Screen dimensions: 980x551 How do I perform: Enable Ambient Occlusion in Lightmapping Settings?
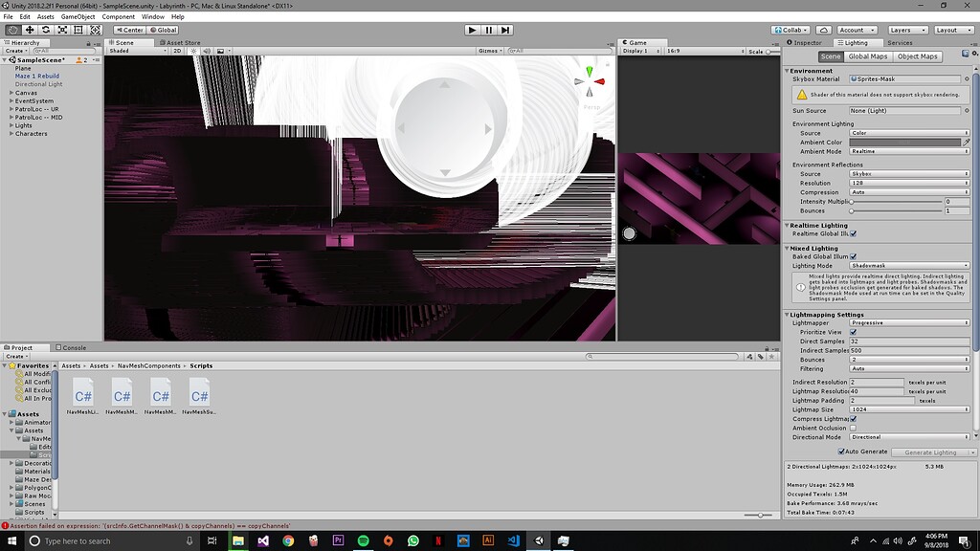pyautogui.click(x=853, y=429)
